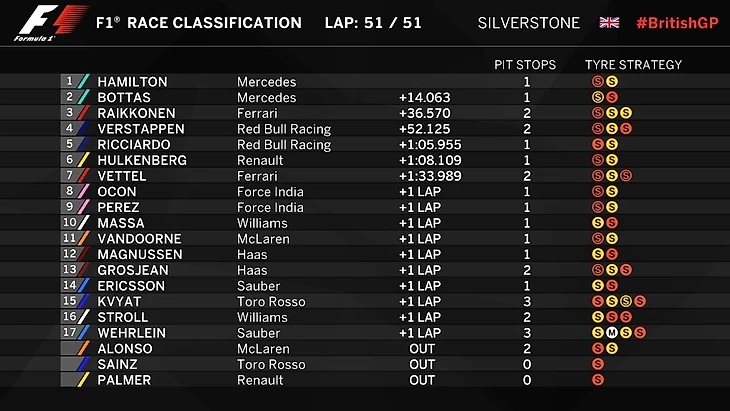Click the white medium tyre icon in Wehrlein's row
Image resolution: width=730 pixels, height=411 pixels.
coord(612,333)
